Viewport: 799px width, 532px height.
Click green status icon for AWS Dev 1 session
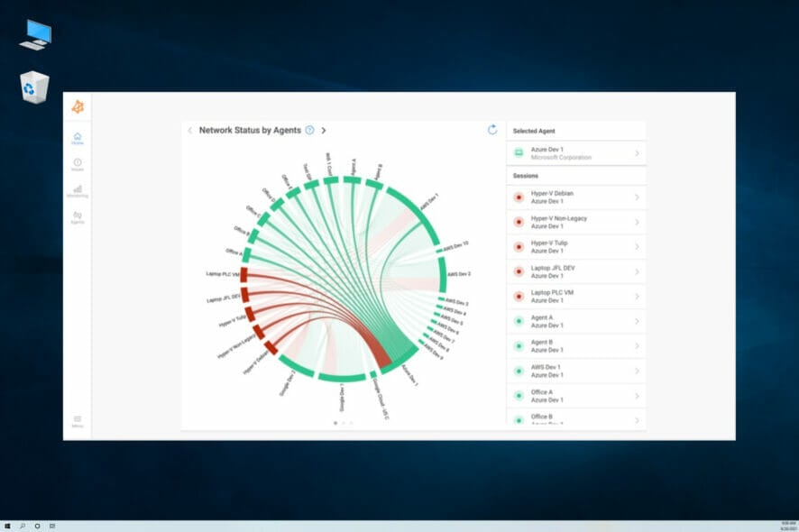coord(519,371)
